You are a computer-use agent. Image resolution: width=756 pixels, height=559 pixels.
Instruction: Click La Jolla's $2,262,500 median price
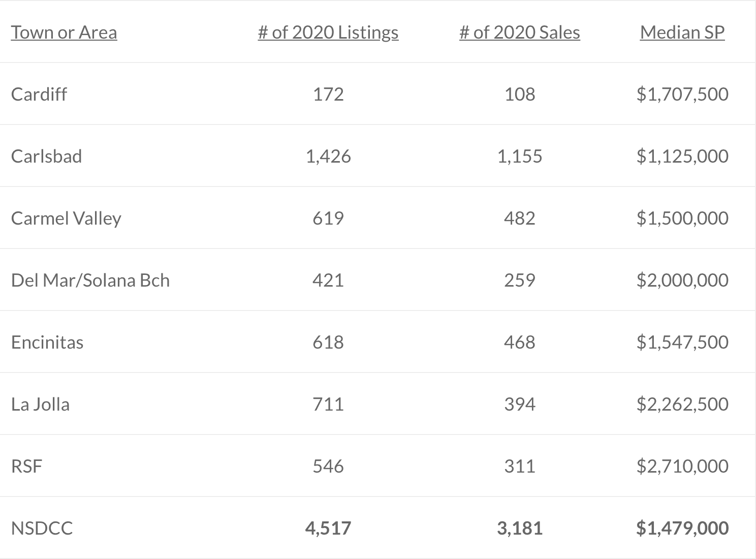(x=682, y=405)
